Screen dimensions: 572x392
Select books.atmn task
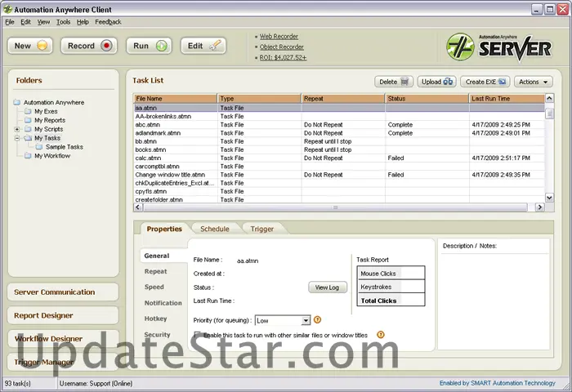[x=339, y=150]
